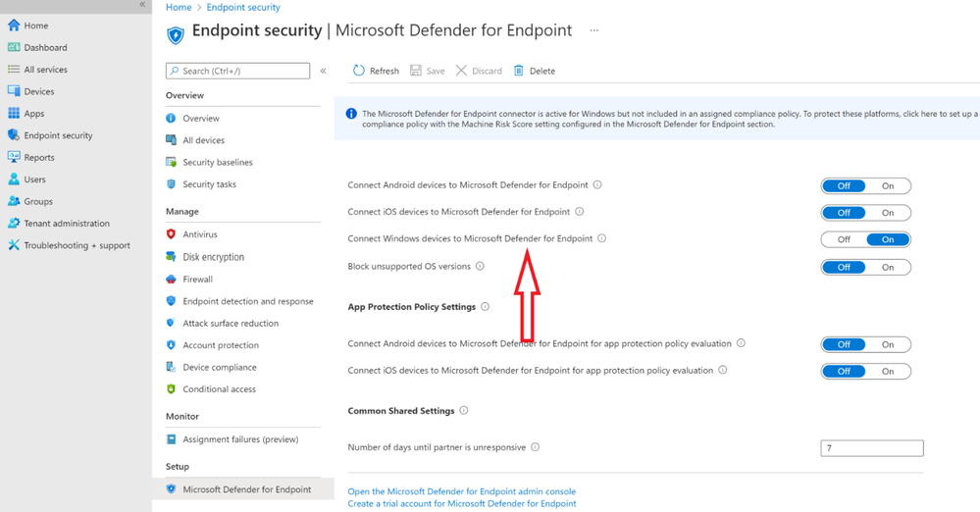This screenshot has height=512, width=980.
Task: Click the Save floppy disk icon
Action: (416, 71)
